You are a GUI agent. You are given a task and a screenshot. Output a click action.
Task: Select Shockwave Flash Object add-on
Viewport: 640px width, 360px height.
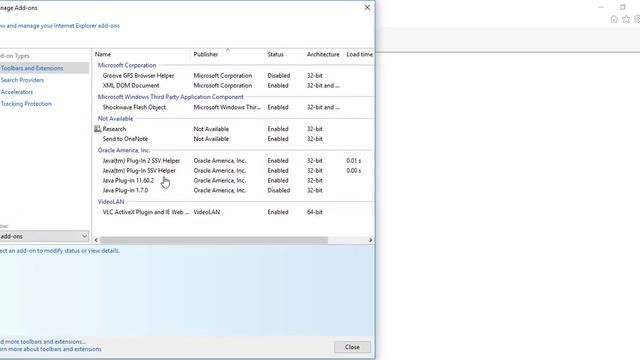(233, 107)
